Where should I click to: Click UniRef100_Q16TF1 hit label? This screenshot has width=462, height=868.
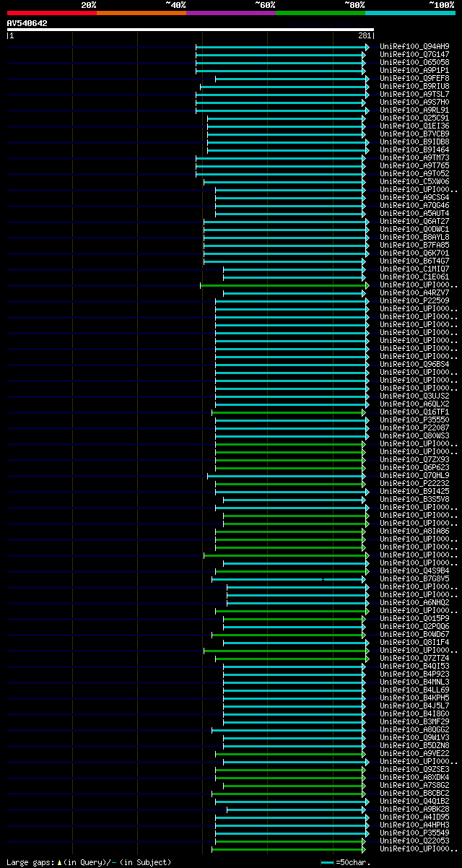[414, 412]
